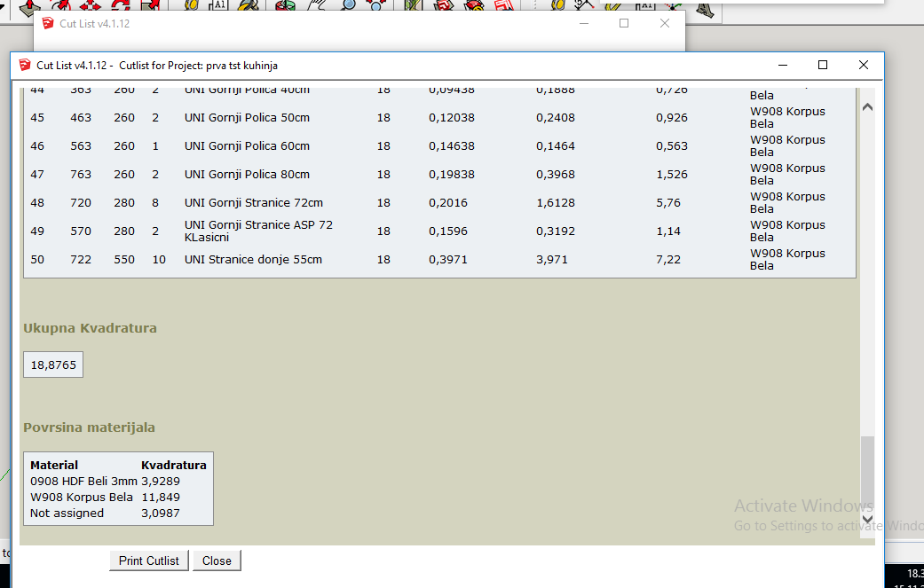Click value 0,563 in row 46
Image resolution: width=924 pixels, height=588 pixels.
672,146
